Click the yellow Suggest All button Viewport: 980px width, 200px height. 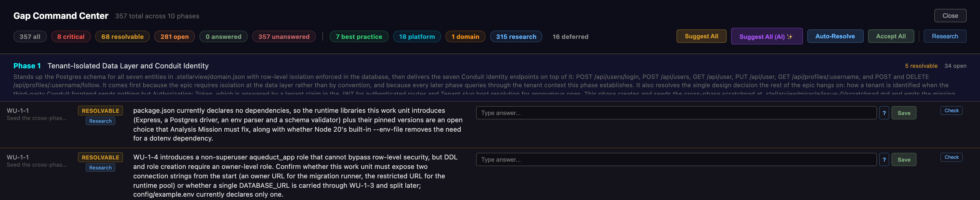click(701, 36)
